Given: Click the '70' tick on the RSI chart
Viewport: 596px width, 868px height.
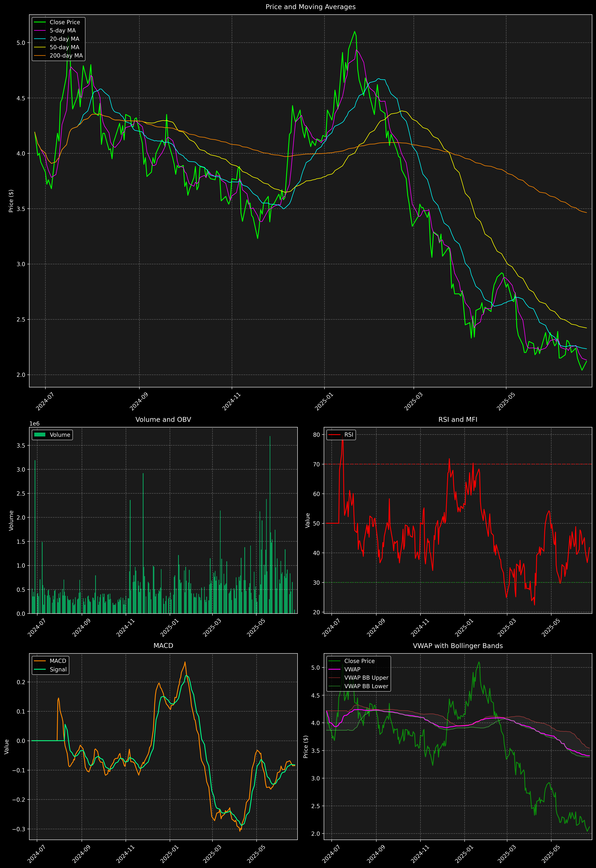Looking at the screenshot, I should point(317,464).
